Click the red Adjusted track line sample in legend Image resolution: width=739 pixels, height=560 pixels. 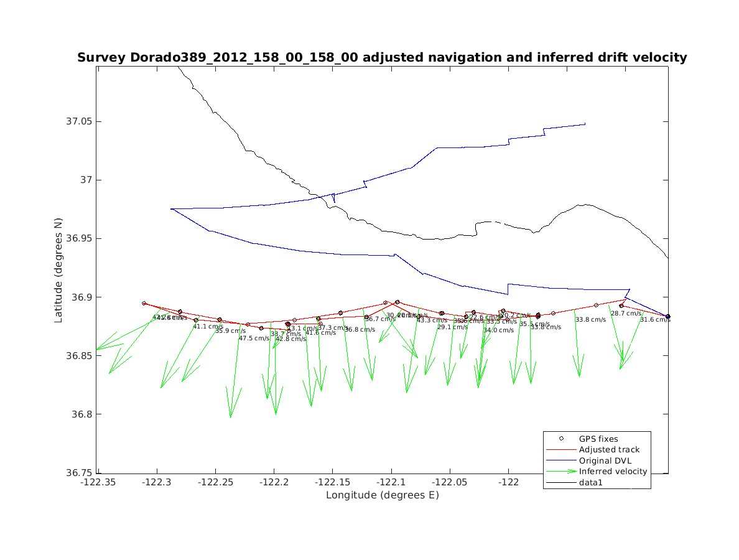pyautogui.click(x=560, y=450)
